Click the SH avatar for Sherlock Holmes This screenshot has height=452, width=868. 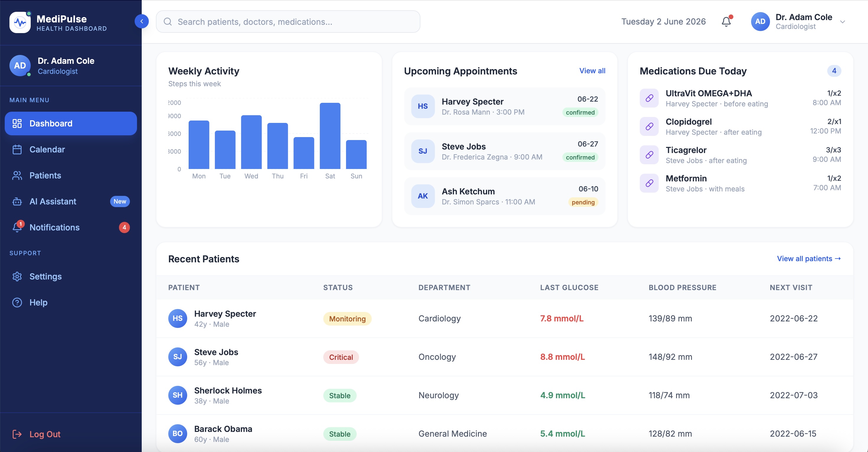coord(177,395)
